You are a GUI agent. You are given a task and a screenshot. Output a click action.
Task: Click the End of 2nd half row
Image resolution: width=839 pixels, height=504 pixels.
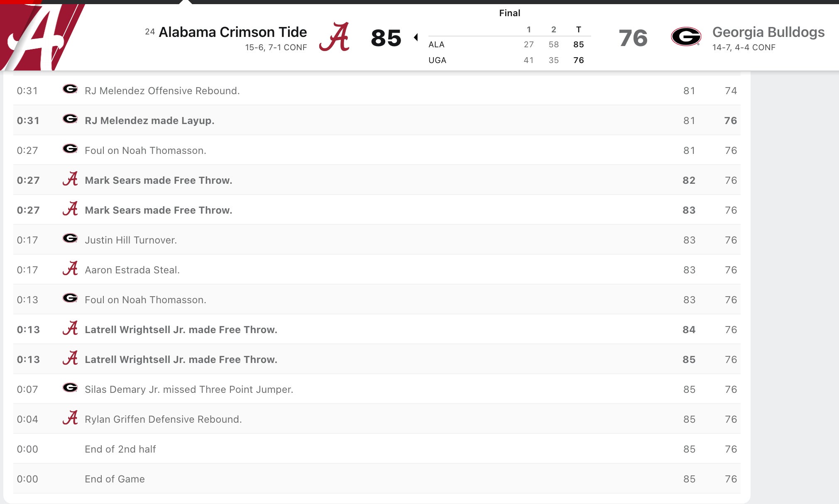point(120,449)
